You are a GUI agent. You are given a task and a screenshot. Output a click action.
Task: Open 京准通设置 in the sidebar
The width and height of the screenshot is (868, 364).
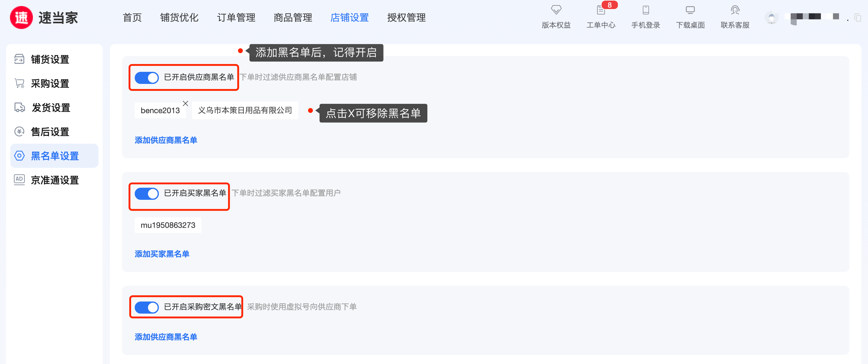coord(55,180)
